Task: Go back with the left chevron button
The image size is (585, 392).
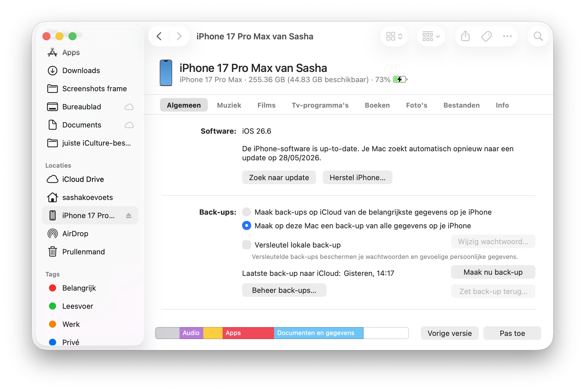Action: [x=159, y=36]
